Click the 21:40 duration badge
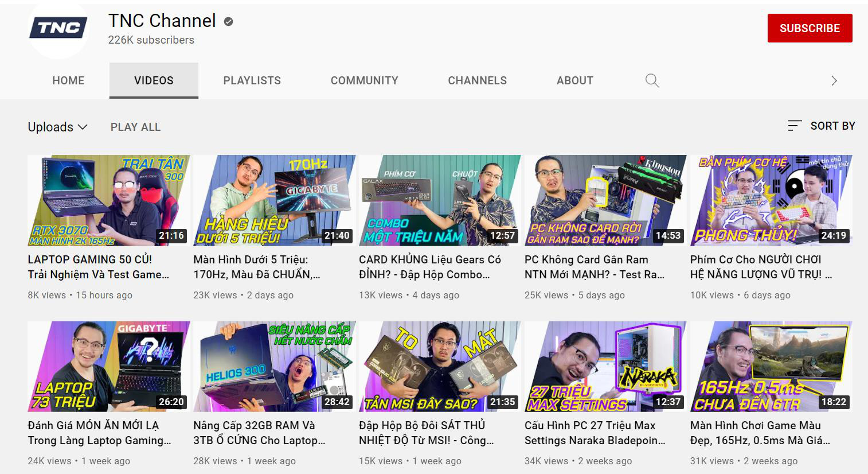The width and height of the screenshot is (868, 474). 337,235
